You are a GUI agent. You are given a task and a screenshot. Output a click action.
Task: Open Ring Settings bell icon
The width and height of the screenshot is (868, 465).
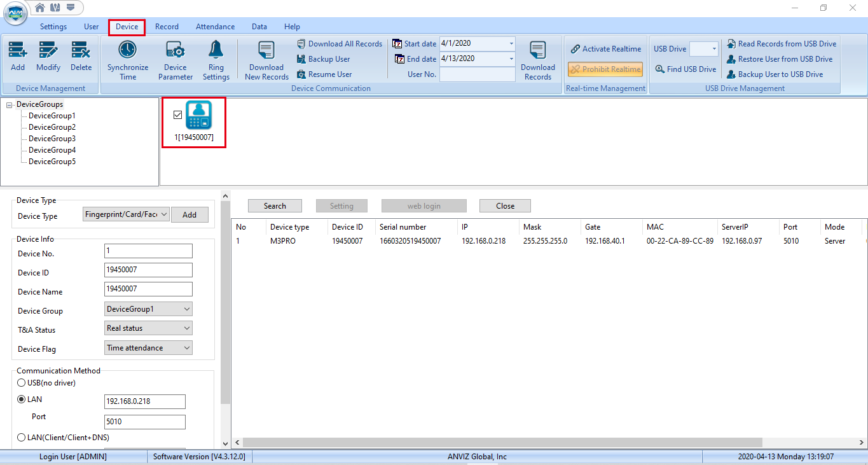tap(216, 50)
